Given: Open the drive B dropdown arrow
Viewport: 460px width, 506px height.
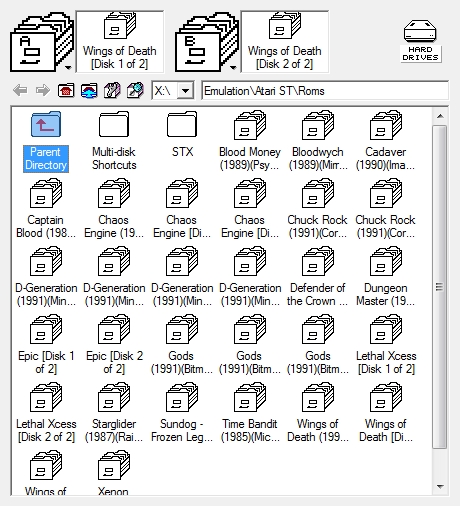Looking at the screenshot, I should coord(233,68).
